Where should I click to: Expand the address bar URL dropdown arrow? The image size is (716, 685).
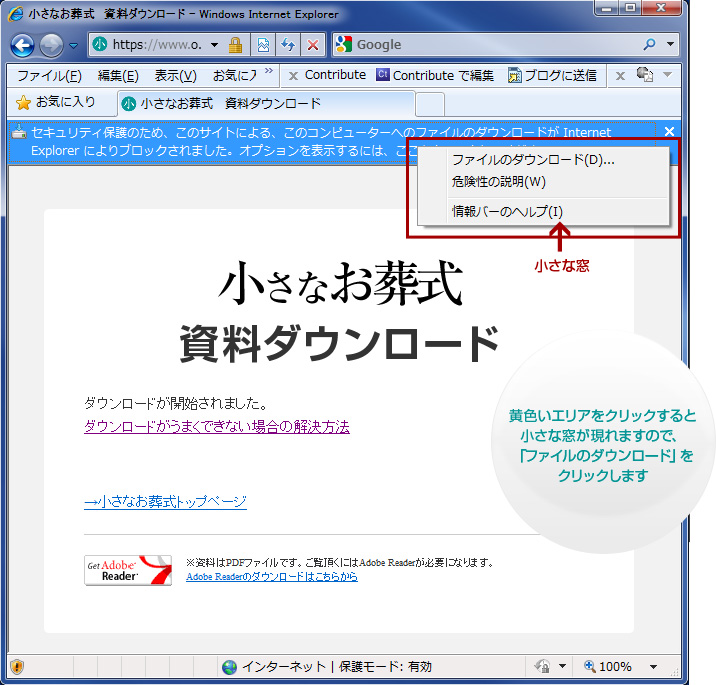(x=214, y=45)
